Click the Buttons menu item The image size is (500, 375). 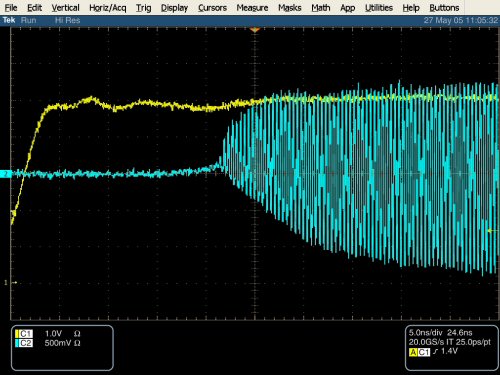(444, 7)
